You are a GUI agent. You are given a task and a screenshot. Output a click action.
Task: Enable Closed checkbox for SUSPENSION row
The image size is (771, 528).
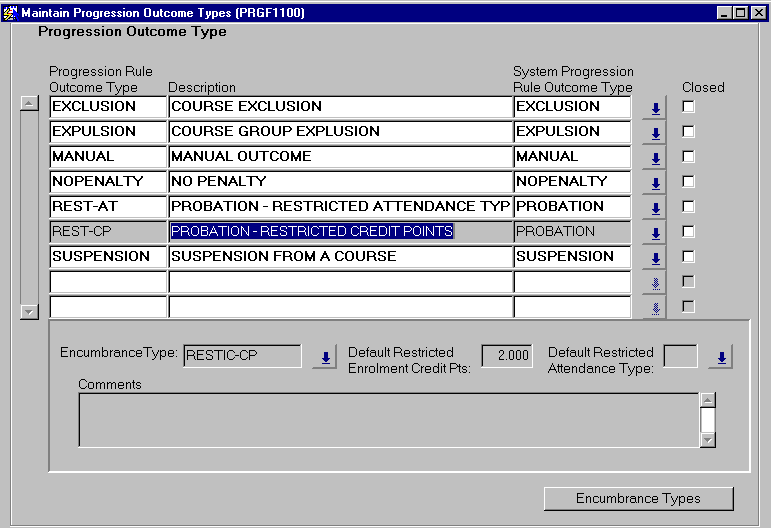[688, 257]
